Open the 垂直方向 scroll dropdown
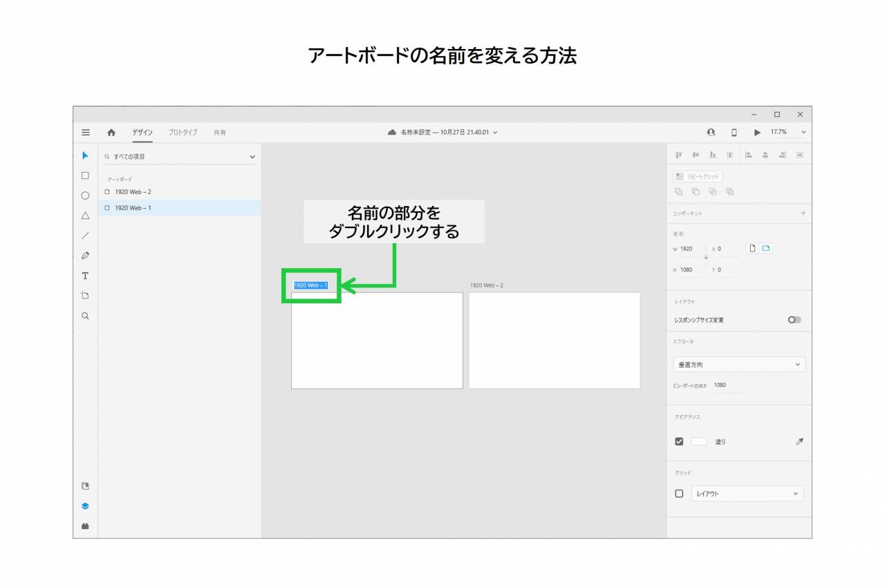 click(739, 364)
